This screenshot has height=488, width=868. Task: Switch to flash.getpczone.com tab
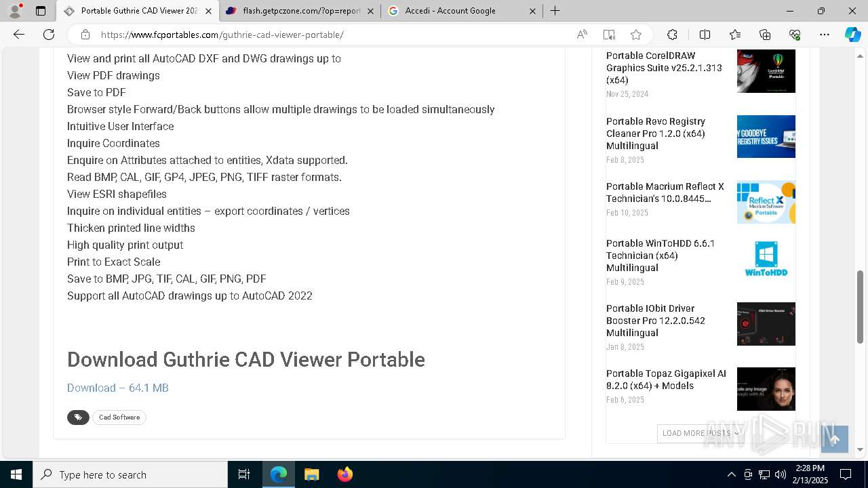click(x=300, y=11)
